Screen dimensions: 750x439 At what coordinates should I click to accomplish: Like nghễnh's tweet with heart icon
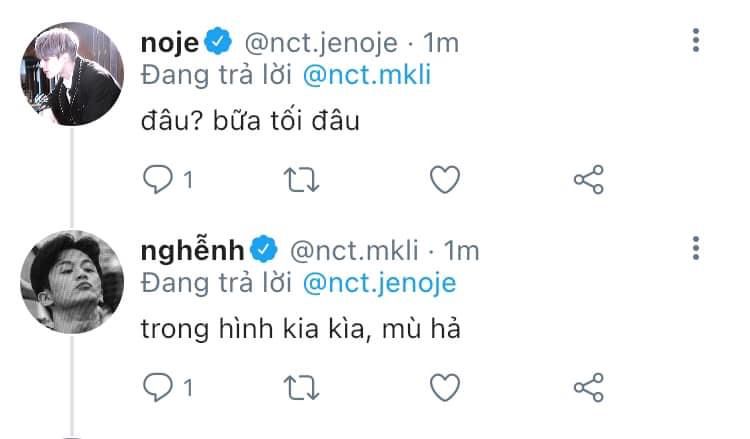tap(444, 386)
